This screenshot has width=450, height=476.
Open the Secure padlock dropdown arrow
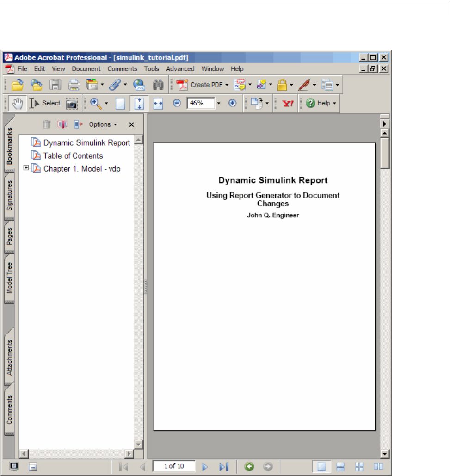point(291,85)
